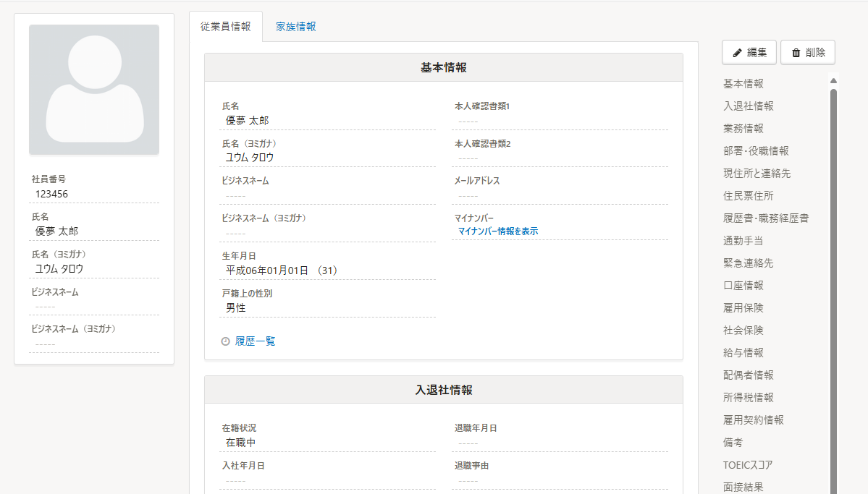868x494 pixels.
Task: Click the trash icon on 削除 button
Action: (796, 53)
